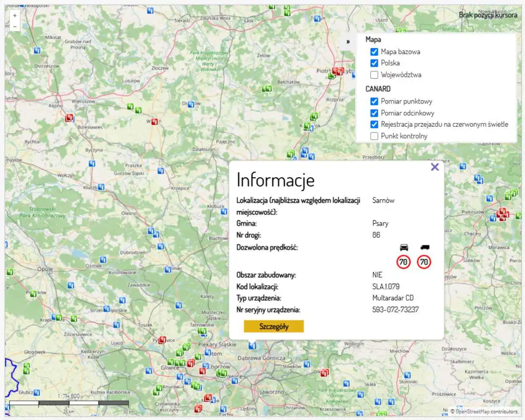525x420 pixels.
Task: Open details with the Szczegóły button
Action: point(274,326)
